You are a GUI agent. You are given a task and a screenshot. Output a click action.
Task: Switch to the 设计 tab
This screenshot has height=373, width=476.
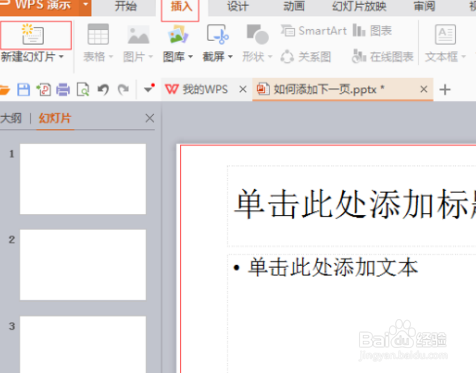click(238, 6)
